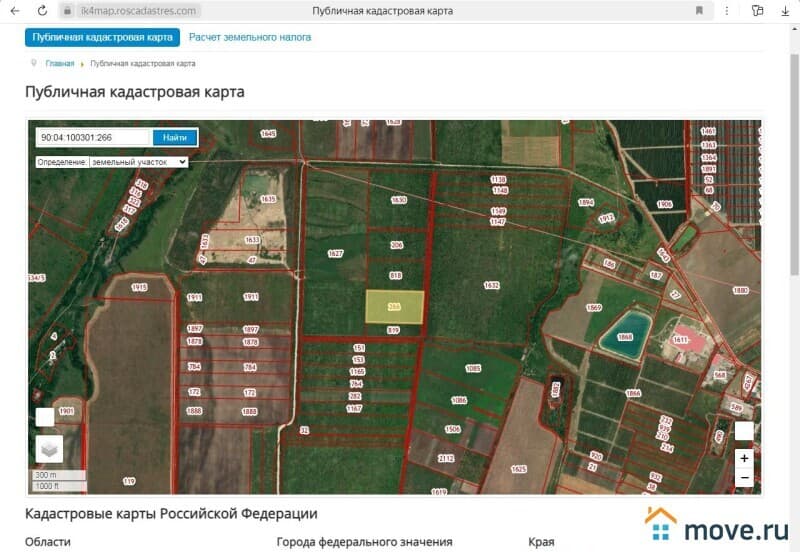Click the white square above layers icon
800x552 pixels.
(x=45, y=417)
